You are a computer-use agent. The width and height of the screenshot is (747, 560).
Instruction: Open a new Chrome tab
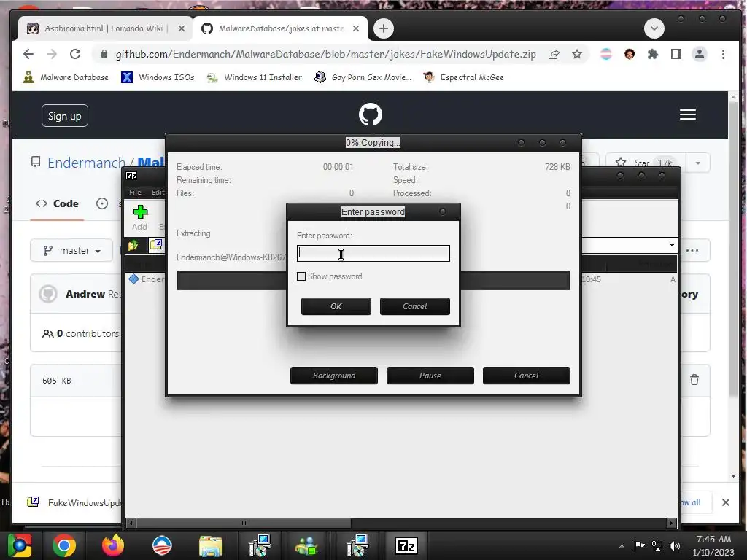pyautogui.click(x=384, y=28)
